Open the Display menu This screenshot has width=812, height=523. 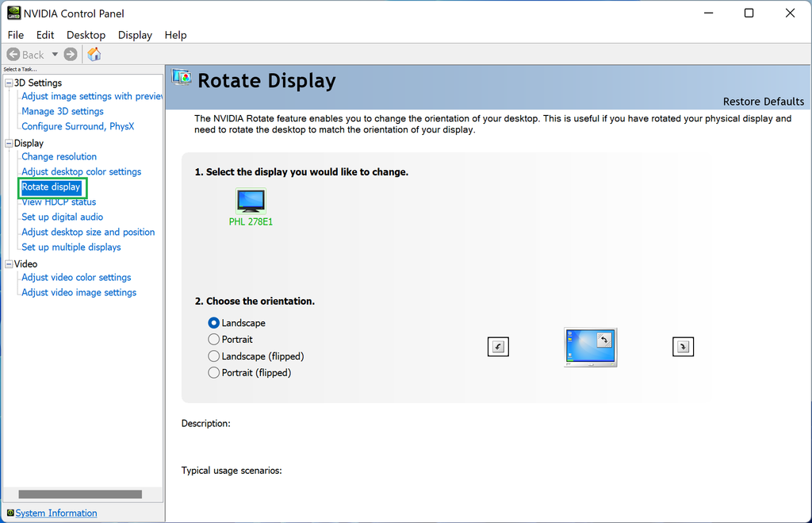[x=134, y=35]
